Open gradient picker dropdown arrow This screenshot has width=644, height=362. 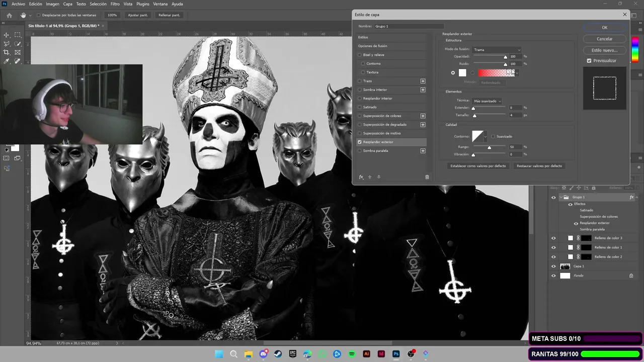point(517,73)
